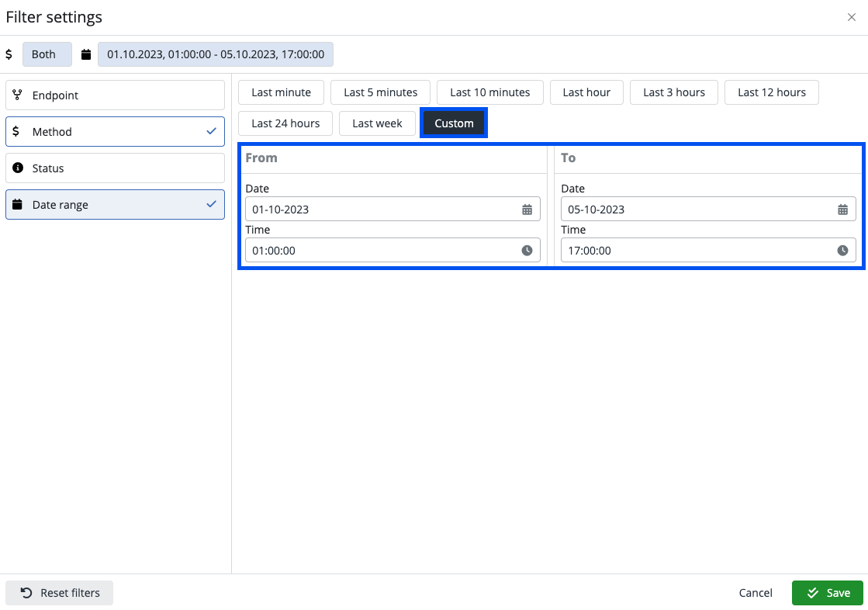The image size is (868, 610).
Task: Switch to the Last hour preset
Action: (586, 92)
